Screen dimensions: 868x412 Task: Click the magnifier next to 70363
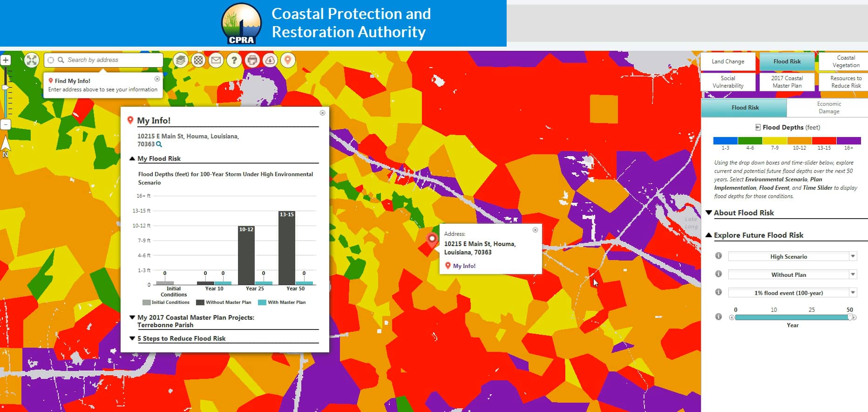click(159, 144)
